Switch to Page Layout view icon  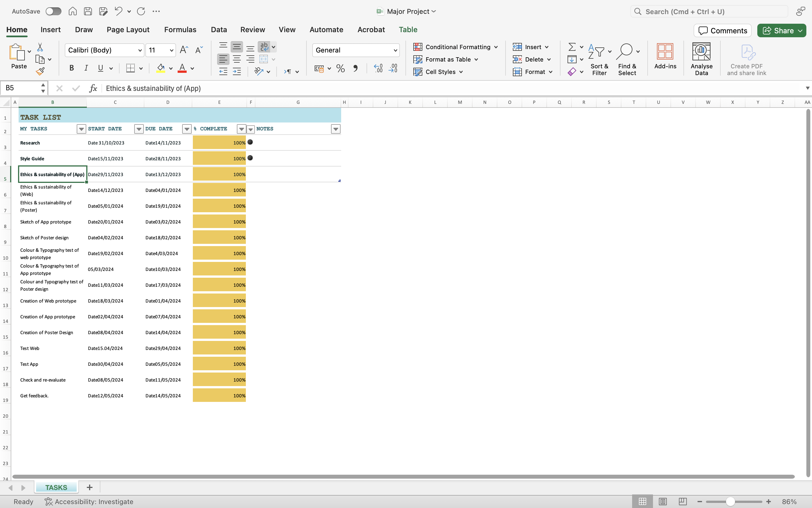click(663, 502)
